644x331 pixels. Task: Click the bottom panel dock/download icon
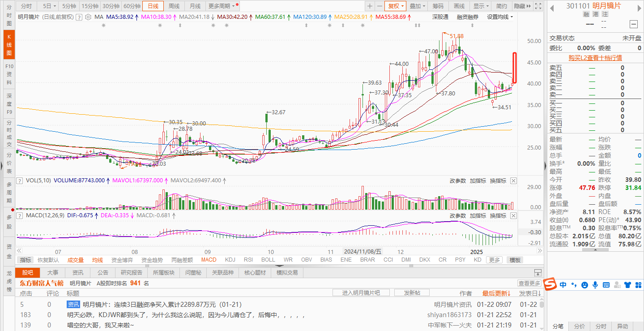[537, 272]
